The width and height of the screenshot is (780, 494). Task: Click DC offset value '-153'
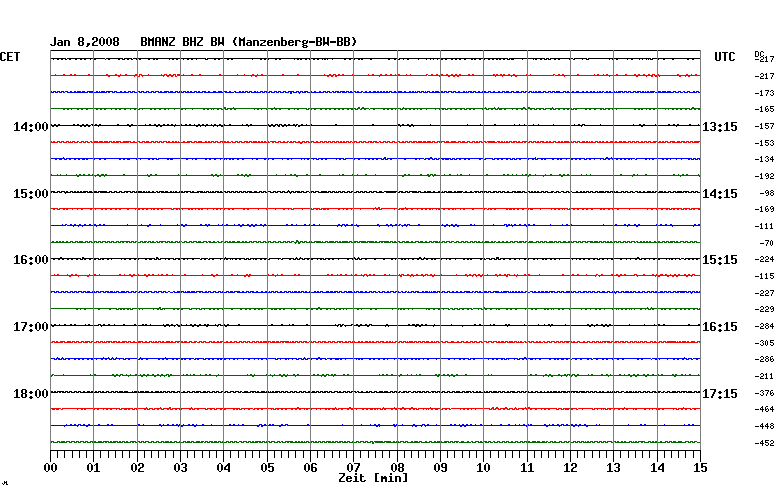click(765, 143)
